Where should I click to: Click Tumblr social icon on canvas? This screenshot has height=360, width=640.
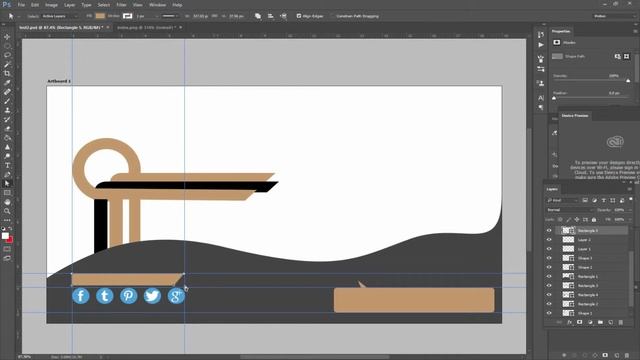click(x=104, y=296)
